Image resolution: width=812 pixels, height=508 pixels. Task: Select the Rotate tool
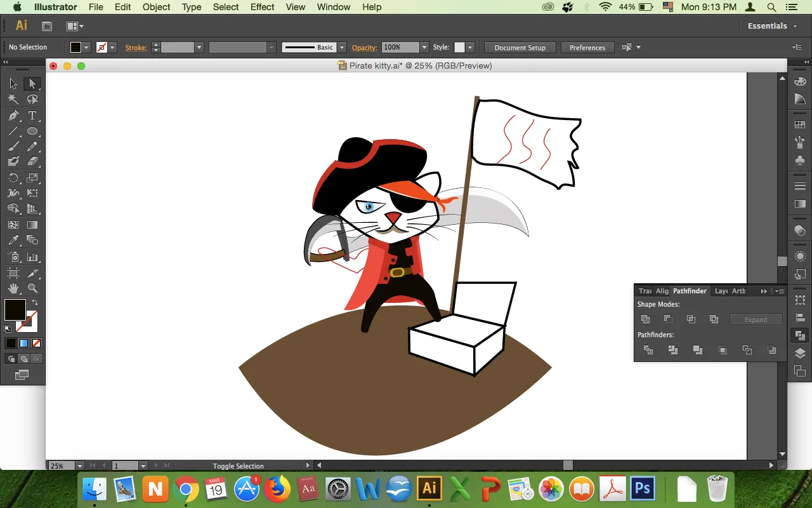point(13,178)
